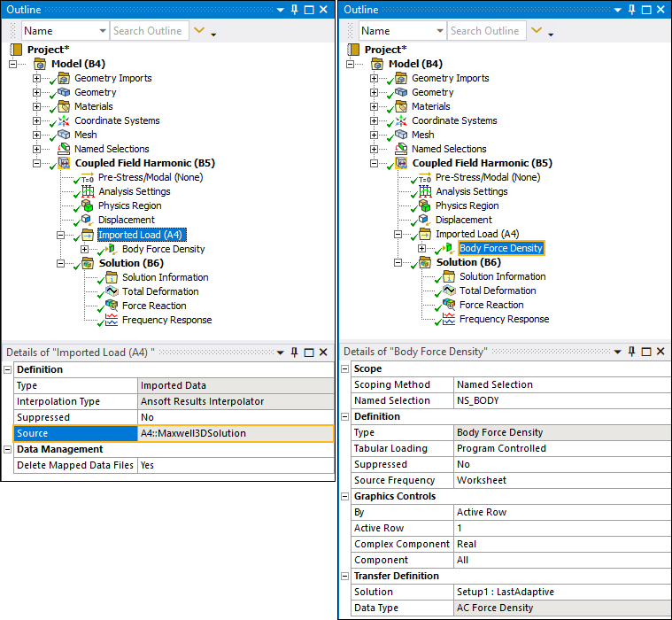Click the Frequency Response icon in right tree

click(x=449, y=319)
